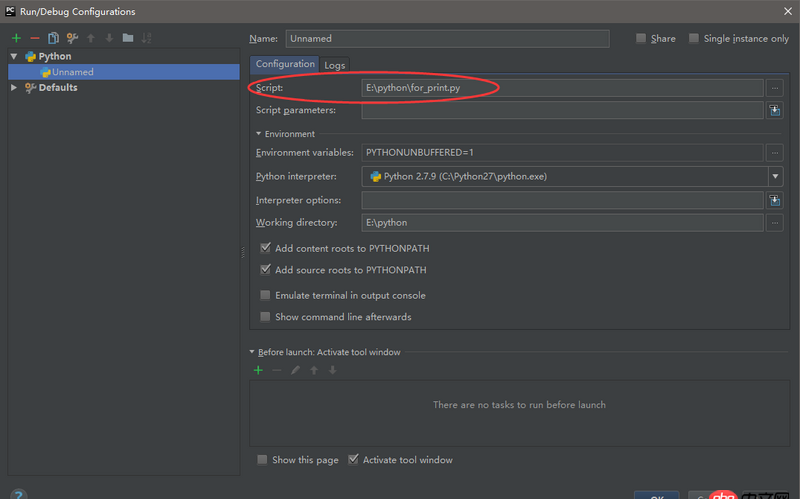Viewport: 800px width, 499px height.
Task: Uncheck Add content roots to PYTHONPATH
Action: (265, 248)
